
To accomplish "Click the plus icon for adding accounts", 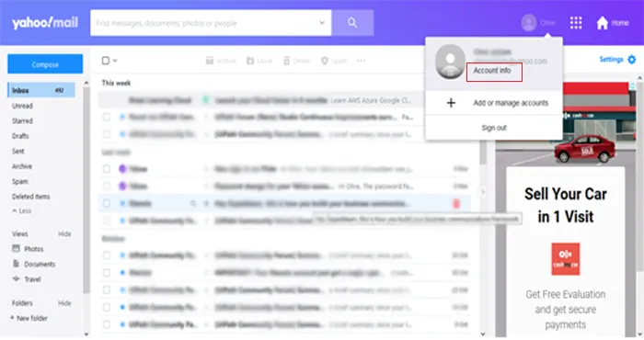I will tap(451, 103).
